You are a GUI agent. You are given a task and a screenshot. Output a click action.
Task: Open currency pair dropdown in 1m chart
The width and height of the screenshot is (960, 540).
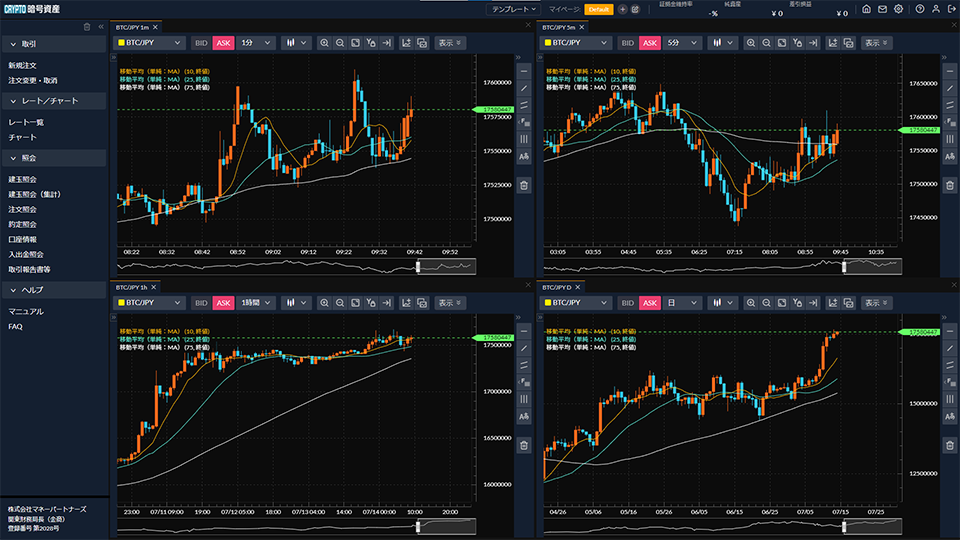[149, 43]
